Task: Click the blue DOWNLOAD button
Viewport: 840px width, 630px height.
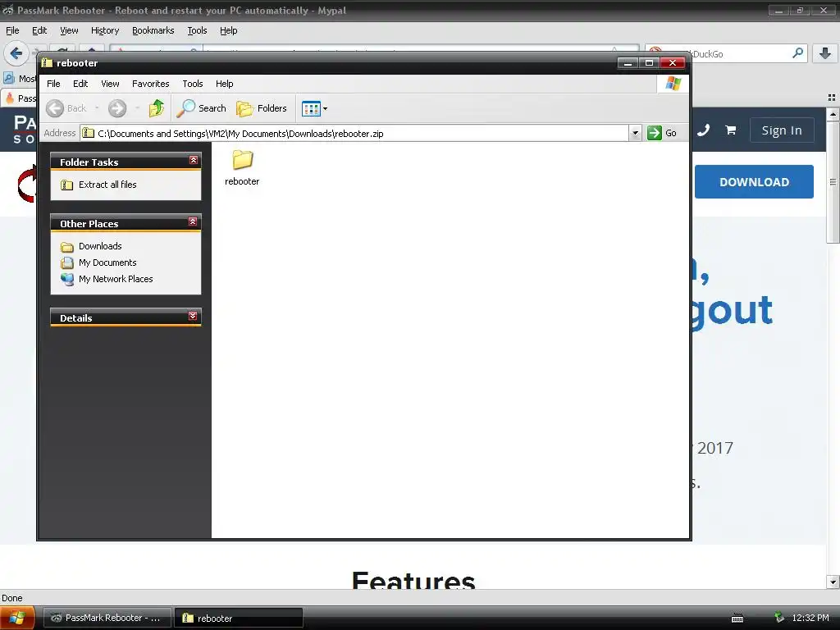Action: 754,181
